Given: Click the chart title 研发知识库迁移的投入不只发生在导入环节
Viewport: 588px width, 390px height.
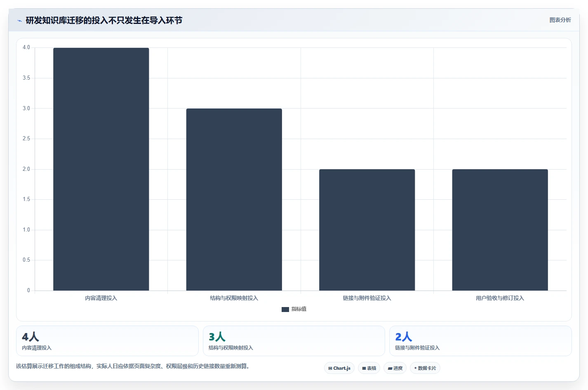Looking at the screenshot, I should [x=104, y=20].
